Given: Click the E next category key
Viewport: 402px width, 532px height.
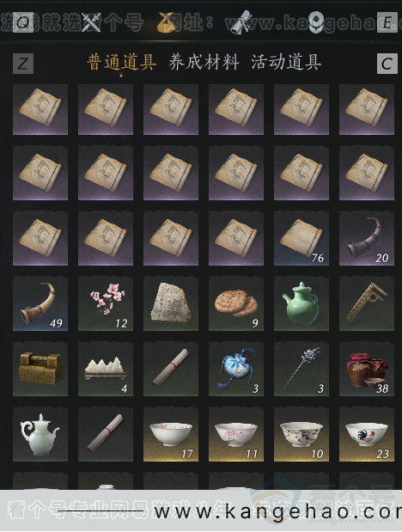Looking at the screenshot, I should tap(387, 22).
